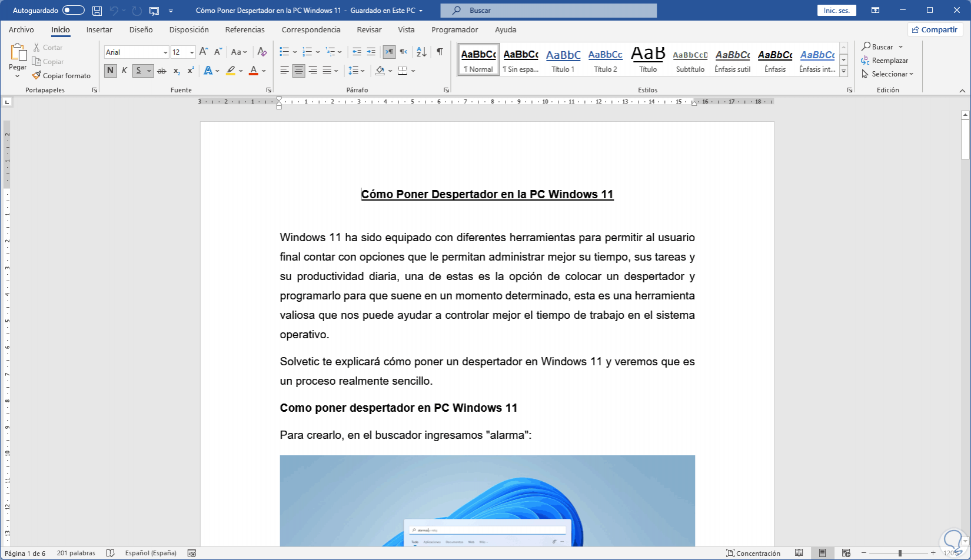This screenshot has width=971, height=560.
Task: Switch to the Referencias tab
Action: [245, 29]
